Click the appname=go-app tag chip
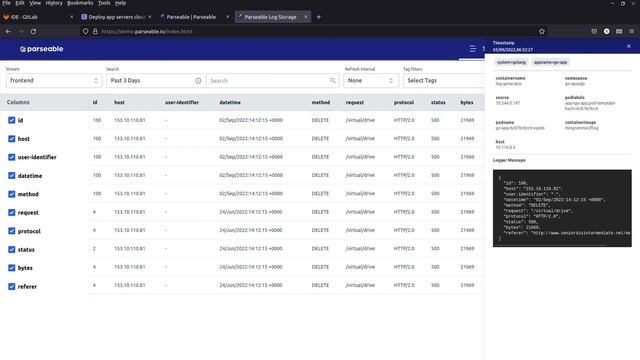The width and height of the screenshot is (640, 360). (550, 62)
